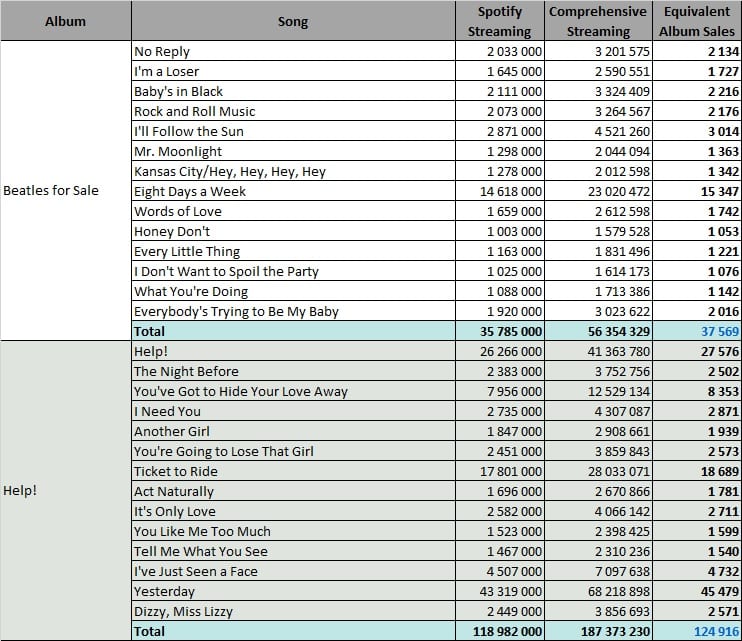This screenshot has height=641, width=742.
Task: Select the Ticket to Ride cell
Action: click(x=293, y=471)
